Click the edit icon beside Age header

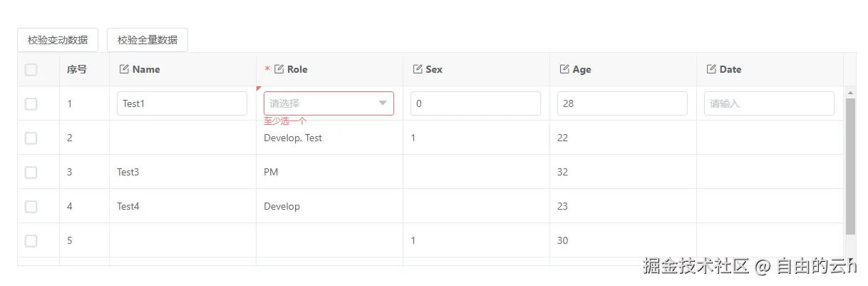click(x=564, y=69)
